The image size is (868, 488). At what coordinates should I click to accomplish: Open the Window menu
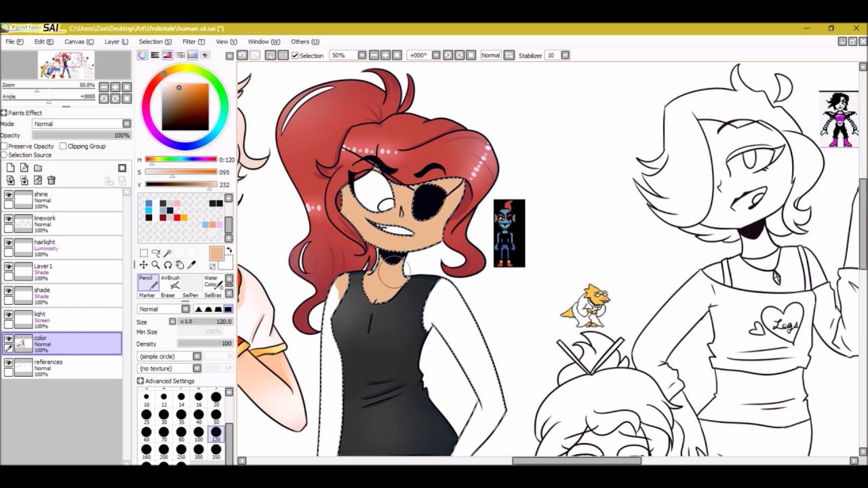[x=264, y=42]
